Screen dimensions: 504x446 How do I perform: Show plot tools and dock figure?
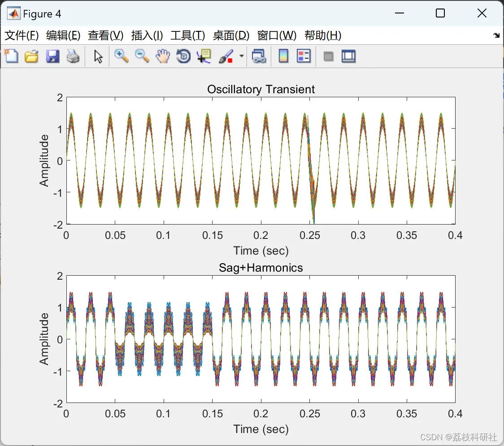click(348, 56)
